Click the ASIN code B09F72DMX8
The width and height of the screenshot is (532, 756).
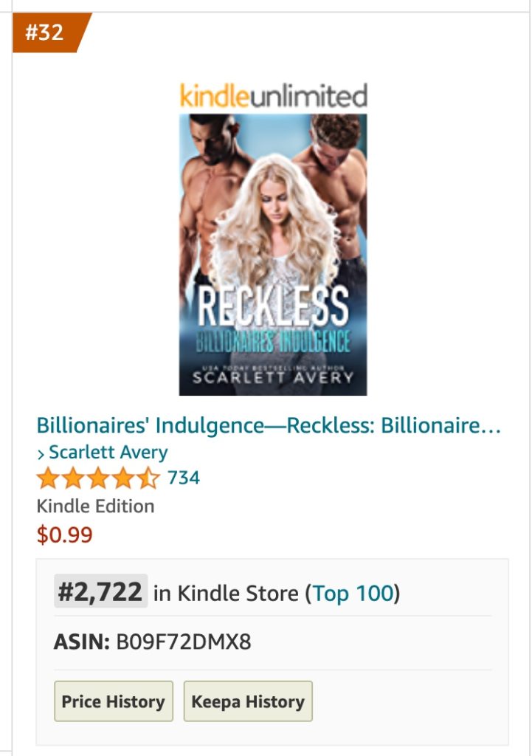184,642
